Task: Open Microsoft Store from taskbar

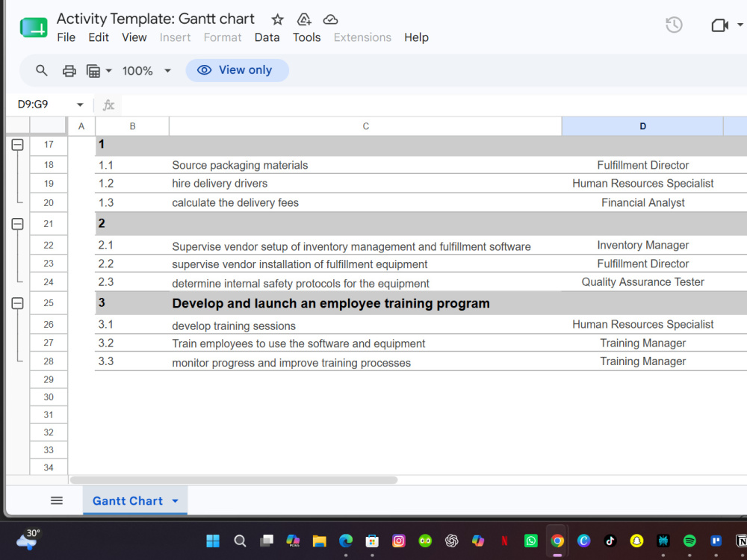Action: (x=372, y=541)
